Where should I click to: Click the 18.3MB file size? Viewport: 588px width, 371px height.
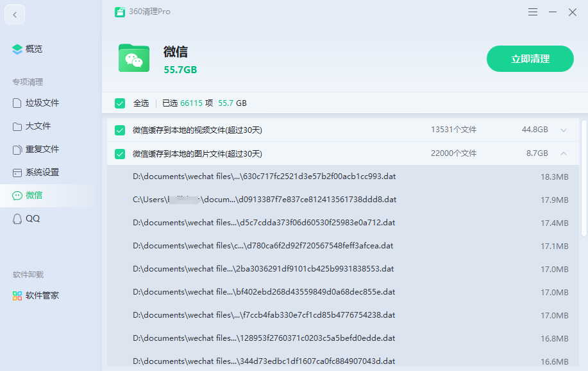(554, 177)
